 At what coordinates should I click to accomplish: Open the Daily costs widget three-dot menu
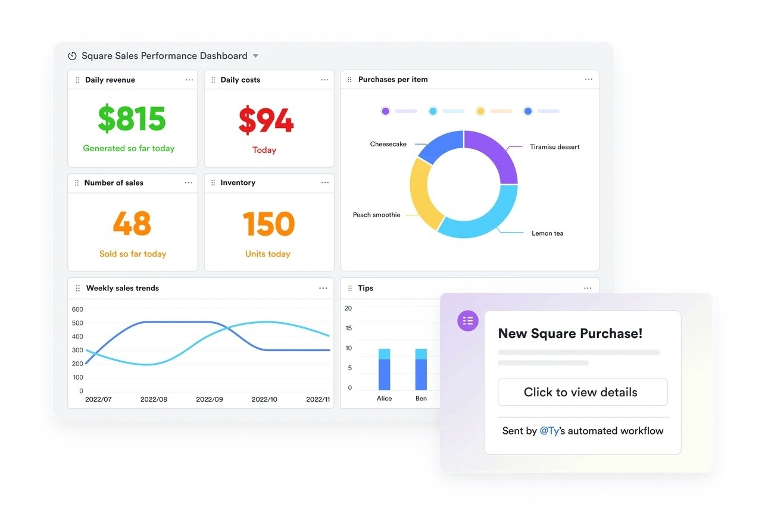pos(324,80)
